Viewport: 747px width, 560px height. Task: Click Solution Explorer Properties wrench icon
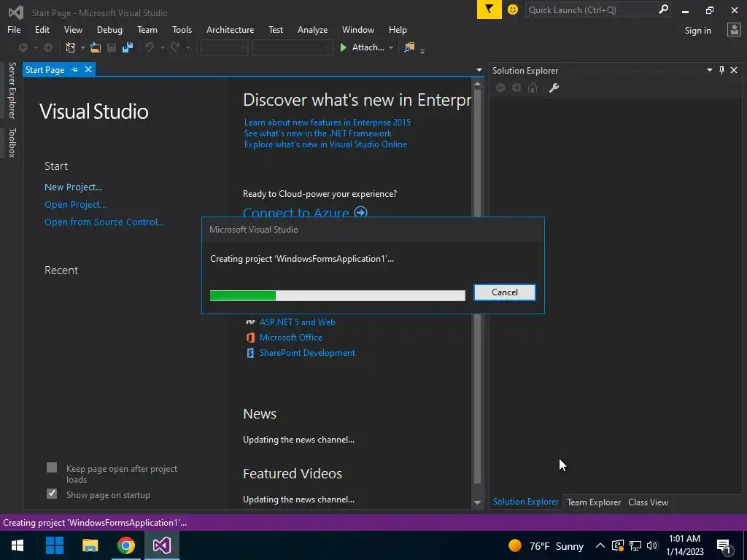click(x=554, y=87)
